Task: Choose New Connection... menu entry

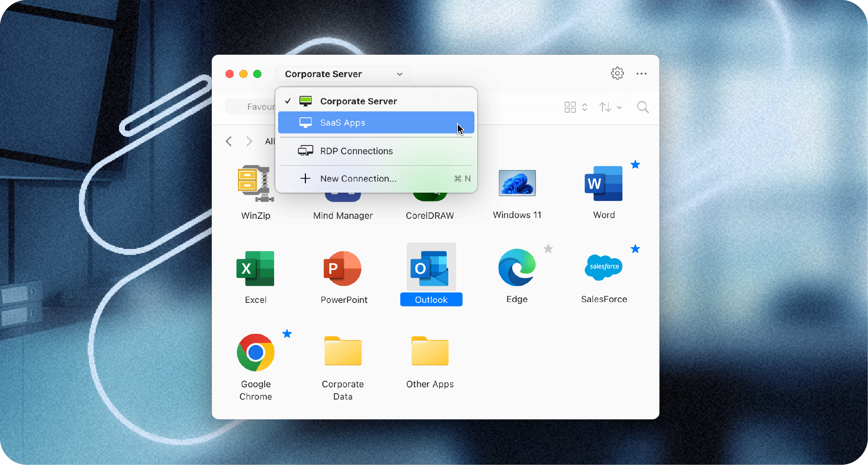Action: (376, 178)
